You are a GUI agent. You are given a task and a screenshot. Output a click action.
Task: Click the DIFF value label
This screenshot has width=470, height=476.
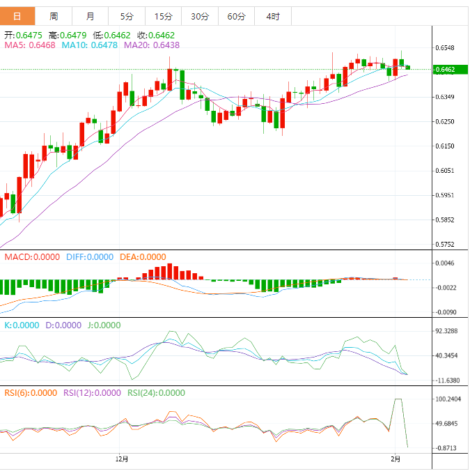89,256
